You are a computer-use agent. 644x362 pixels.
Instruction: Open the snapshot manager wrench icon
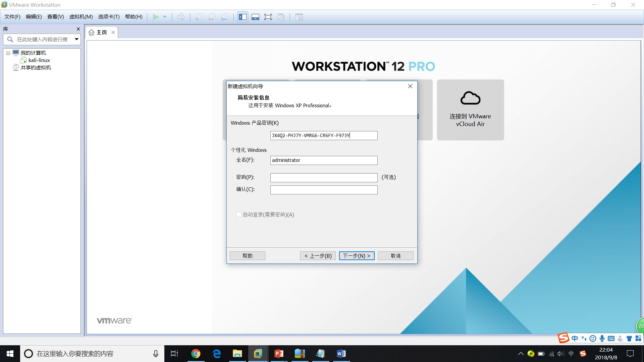coord(225,17)
